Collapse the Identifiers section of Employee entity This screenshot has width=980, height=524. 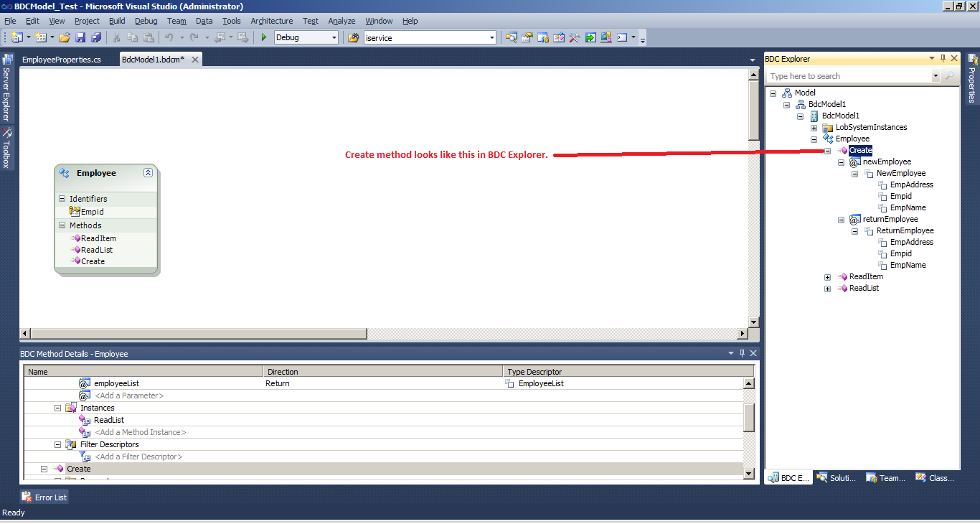point(62,199)
